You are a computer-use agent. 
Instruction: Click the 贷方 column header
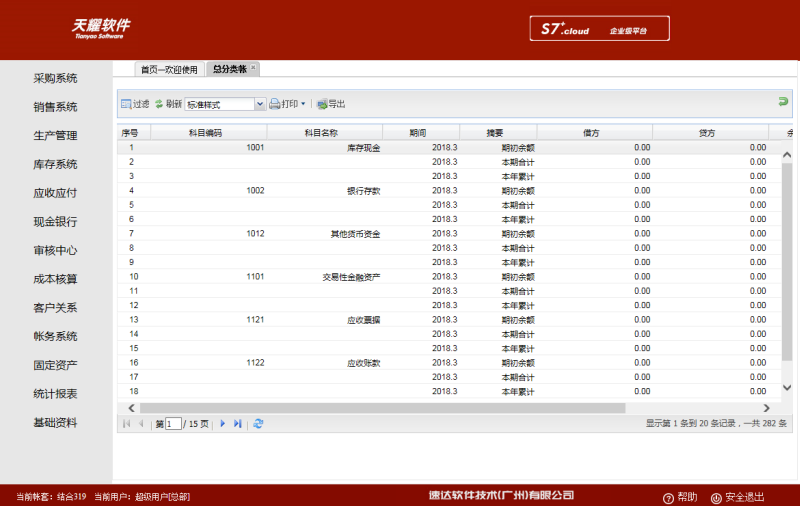[710, 133]
